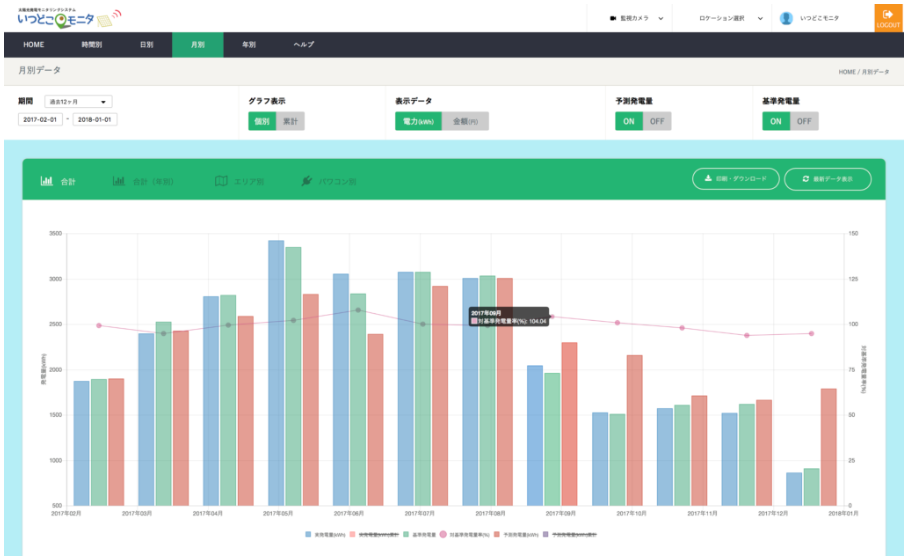
Task: Turn 予測発電量 OFF
Action: [657, 121]
